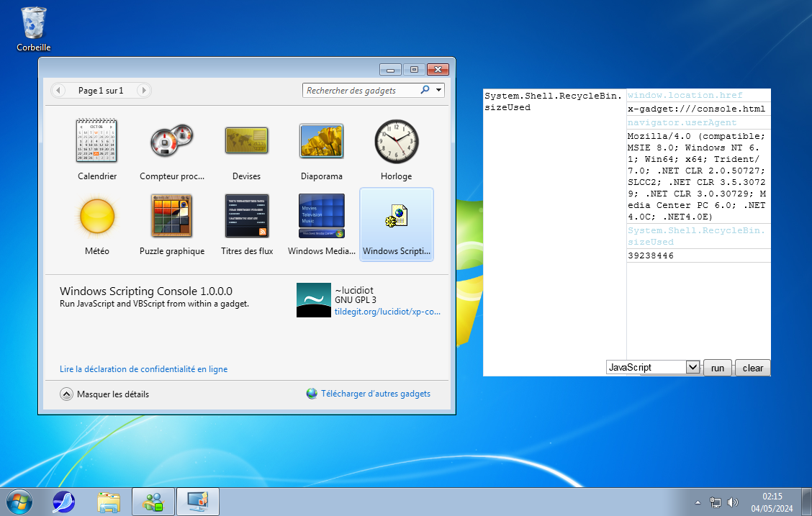The image size is (812, 516).
Task: Select the Devises currency gadget
Action: coord(246,141)
